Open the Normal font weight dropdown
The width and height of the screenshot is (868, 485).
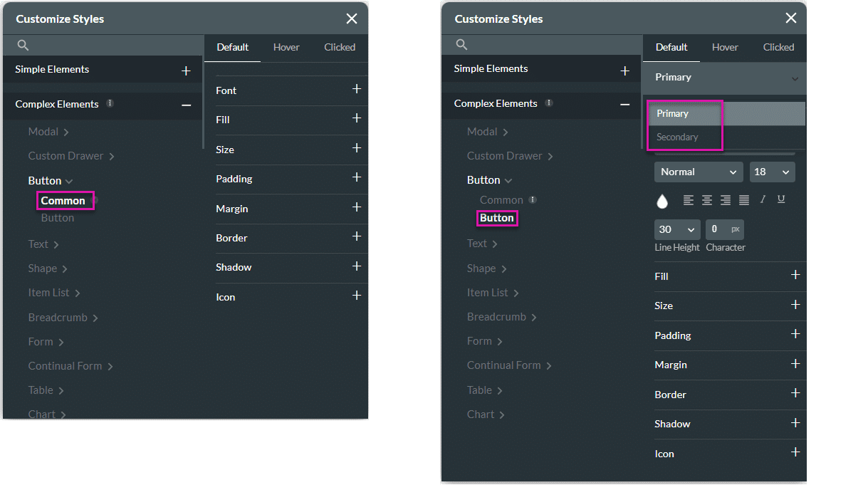click(x=698, y=172)
